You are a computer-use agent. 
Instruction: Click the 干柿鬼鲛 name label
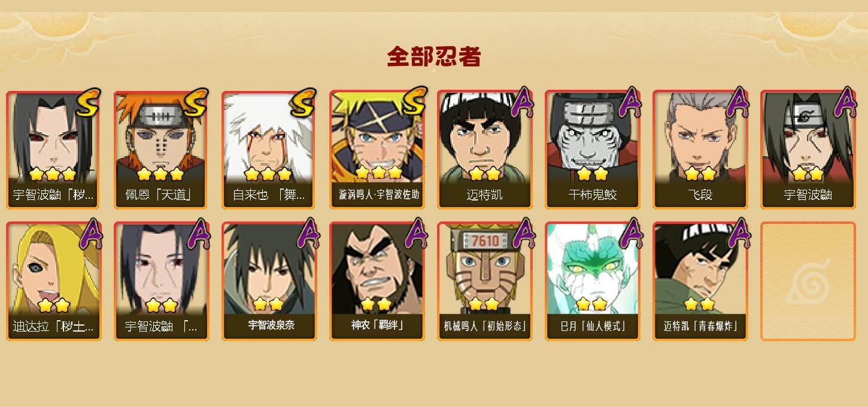592,195
